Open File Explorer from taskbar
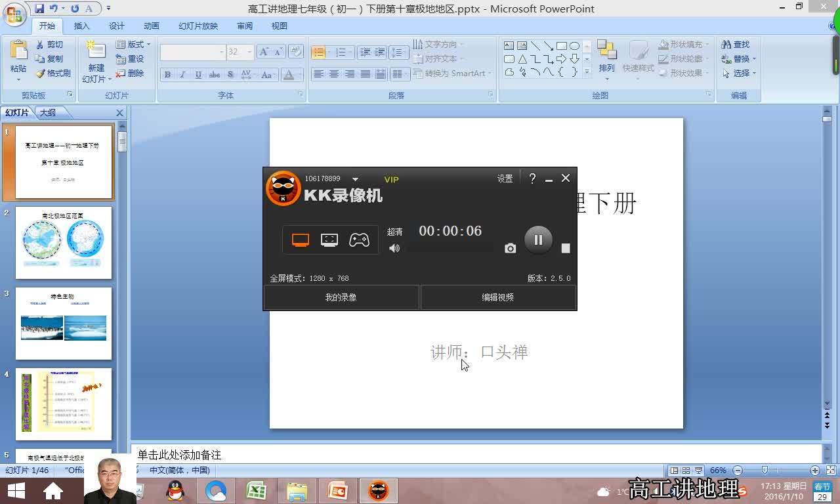The height and width of the screenshot is (504, 840). pos(297,491)
